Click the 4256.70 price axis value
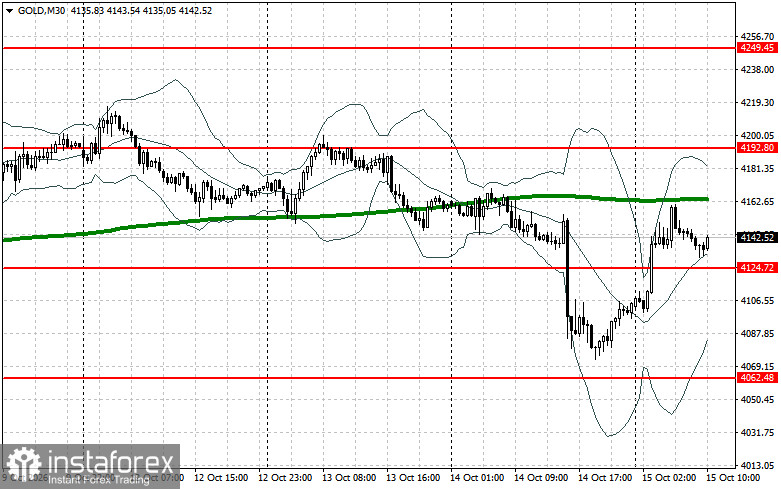Image resolution: width=781 pixels, height=489 pixels. pyautogui.click(x=757, y=37)
